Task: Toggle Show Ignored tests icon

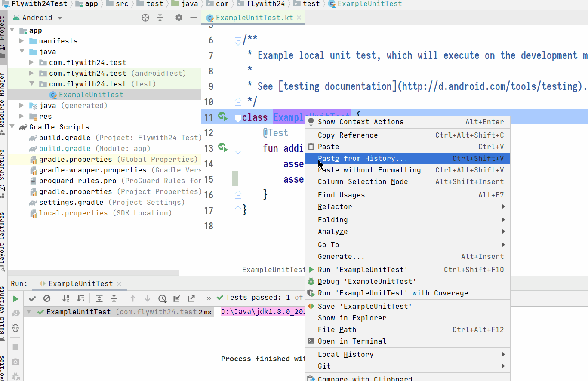Action: [x=47, y=298]
